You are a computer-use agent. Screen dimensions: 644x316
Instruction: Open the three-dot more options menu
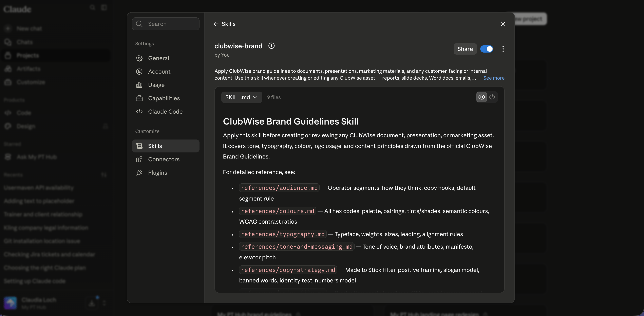point(503,49)
